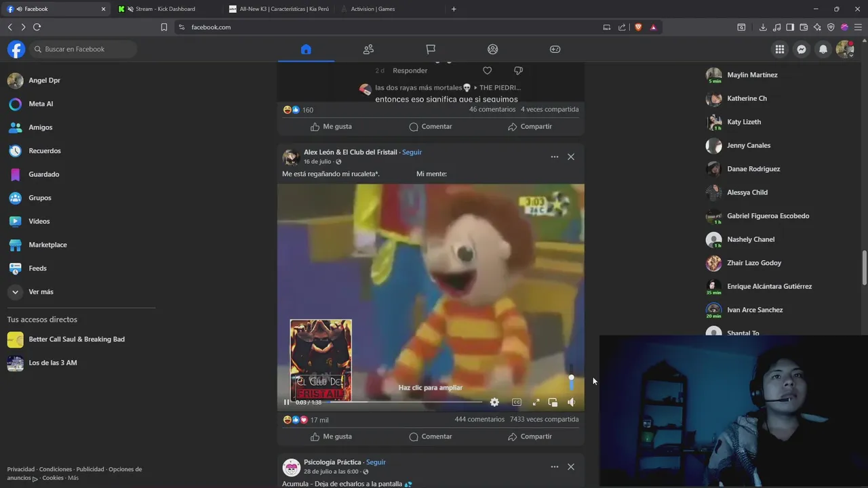
Task: Open options menu of Alex León post
Action: coord(555,157)
